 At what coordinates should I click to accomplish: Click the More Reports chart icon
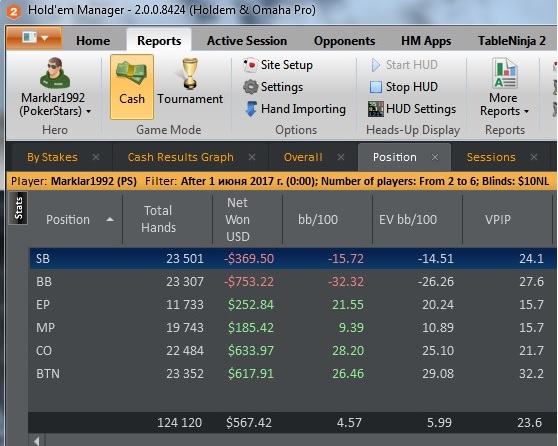point(505,73)
